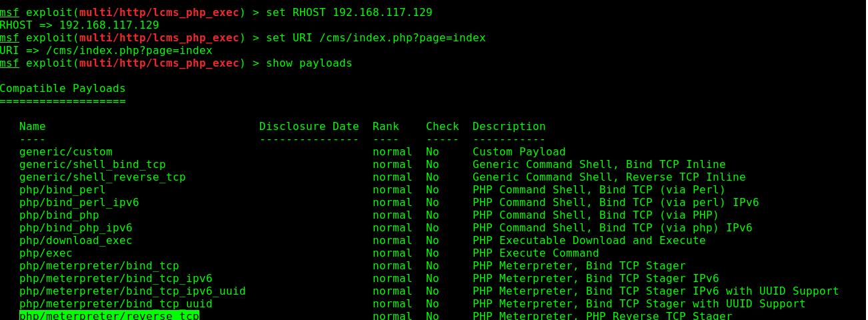Select payload name 'generic/shell_bind_tcp'

93,165
